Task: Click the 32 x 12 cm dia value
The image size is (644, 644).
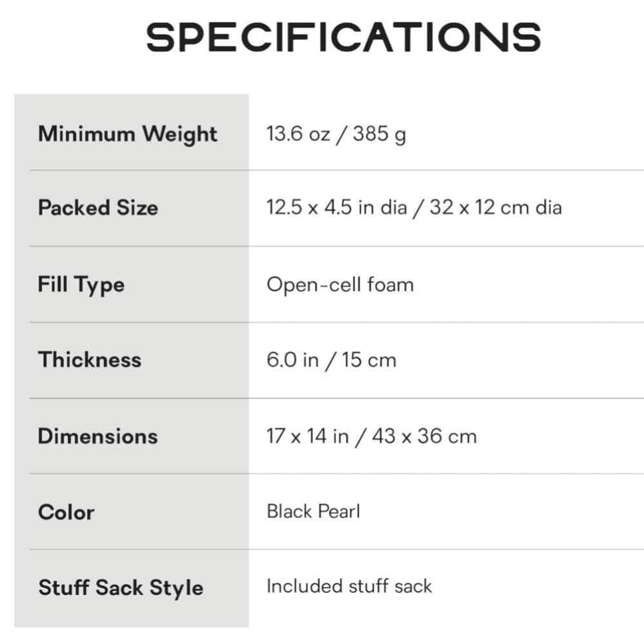Action: pos(495,208)
